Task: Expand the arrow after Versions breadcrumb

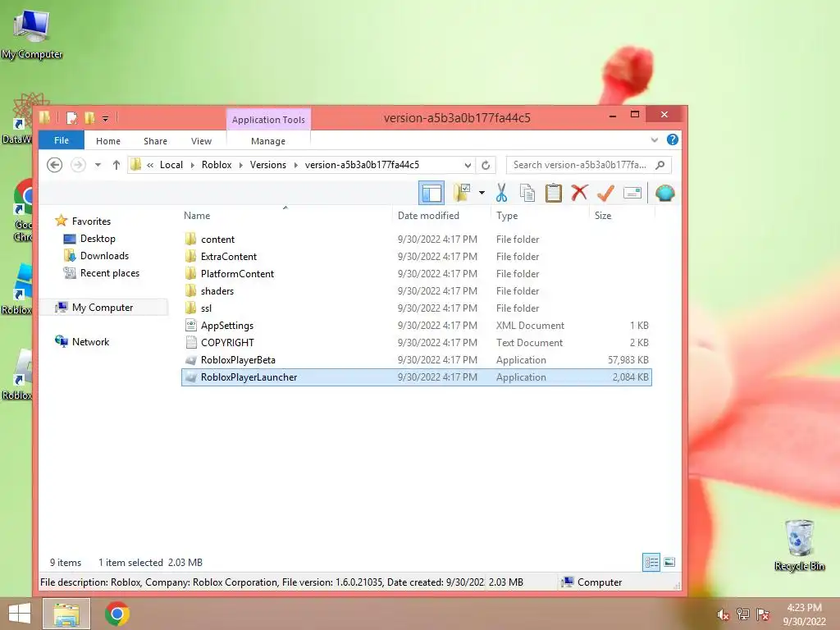Action: click(x=295, y=165)
